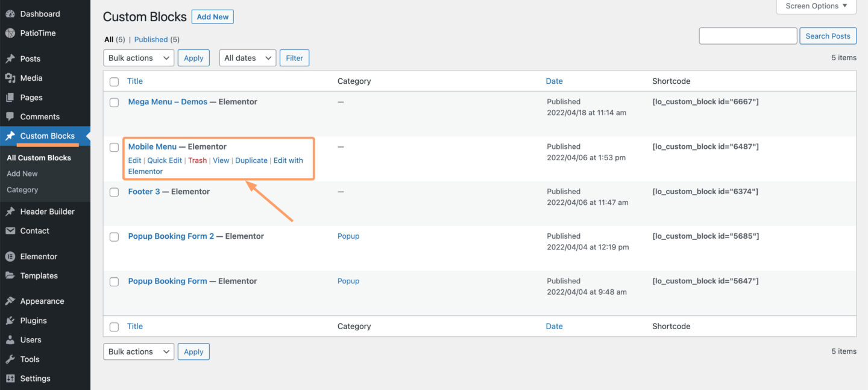The image size is (868, 390).
Task: Click inside the search input field
Action: click(x=747, y=36)
